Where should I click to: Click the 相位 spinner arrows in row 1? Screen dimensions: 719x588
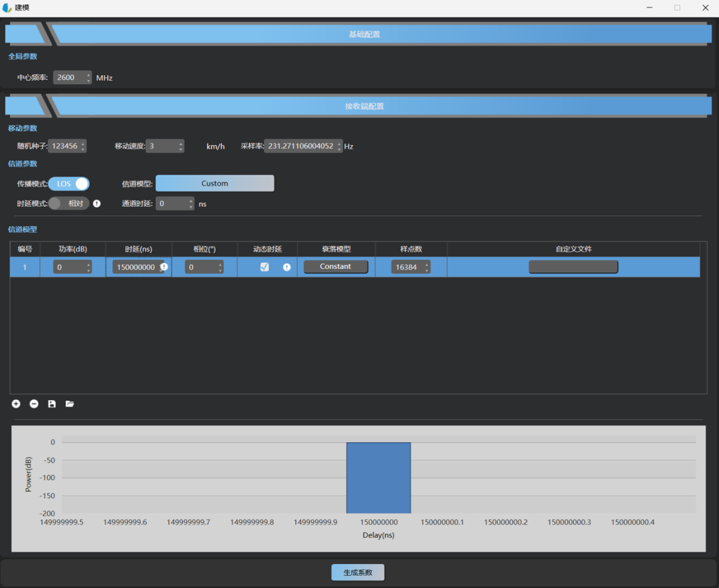click(x=220, y=267)
